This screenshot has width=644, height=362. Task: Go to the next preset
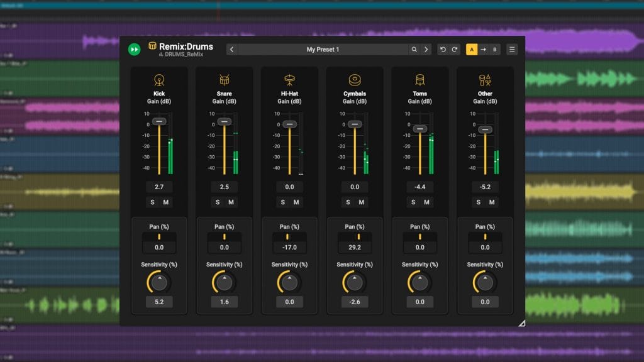coord(426,50)
